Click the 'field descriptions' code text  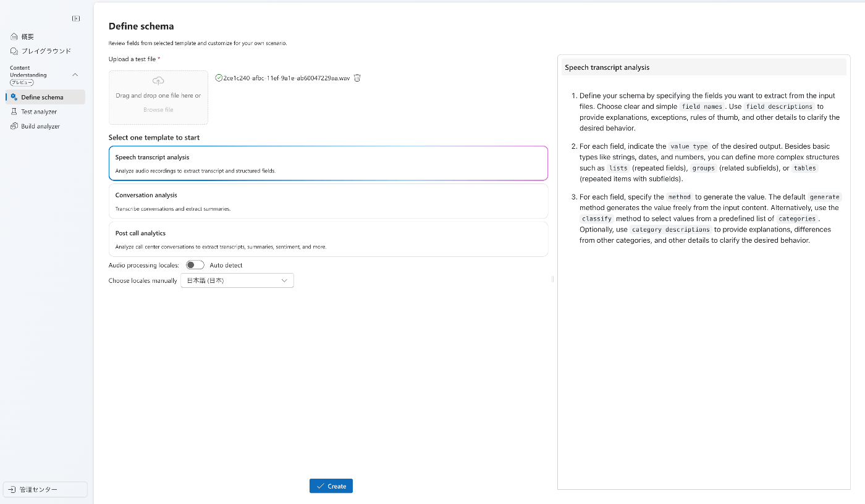point(779,106)
